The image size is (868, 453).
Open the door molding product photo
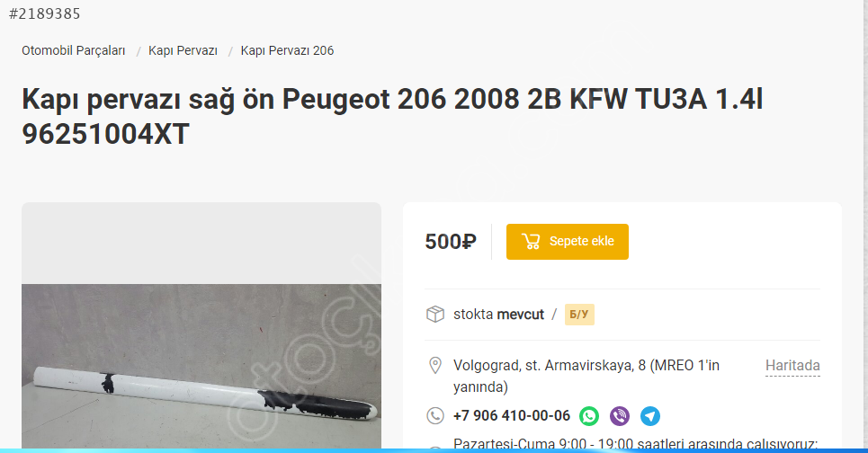click(201, 366)
